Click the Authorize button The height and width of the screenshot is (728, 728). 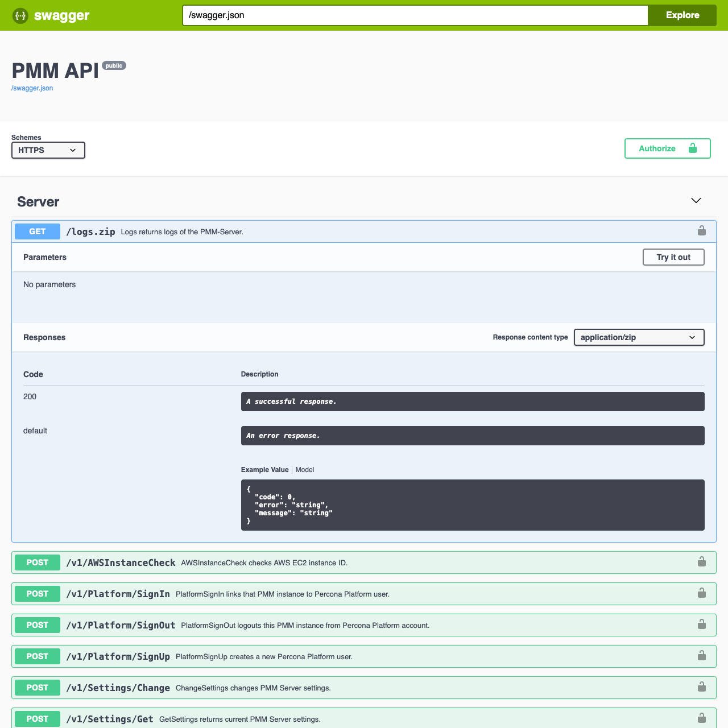point(667,148)
